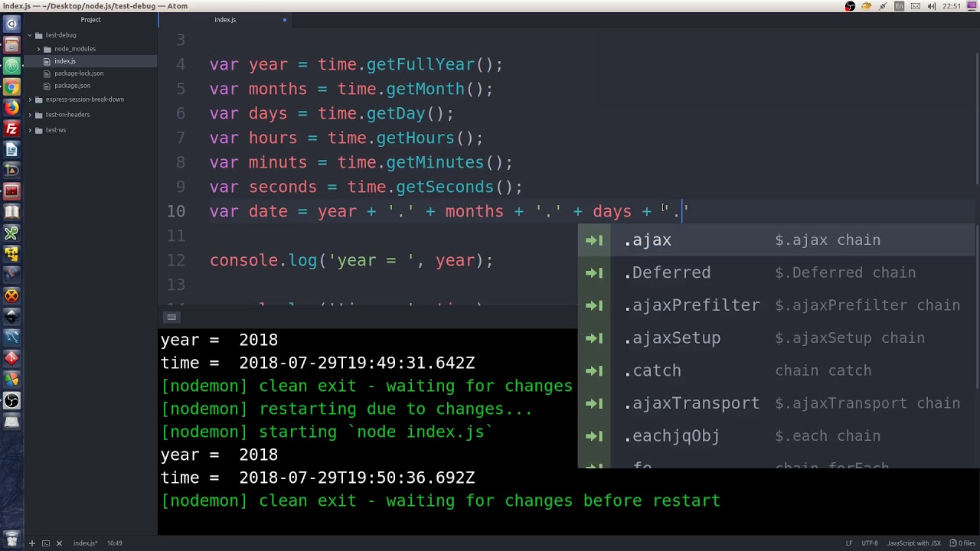980x551 pixels.
Task: Launch Google Chrome from the dock
Action: (x=11, y=87)
